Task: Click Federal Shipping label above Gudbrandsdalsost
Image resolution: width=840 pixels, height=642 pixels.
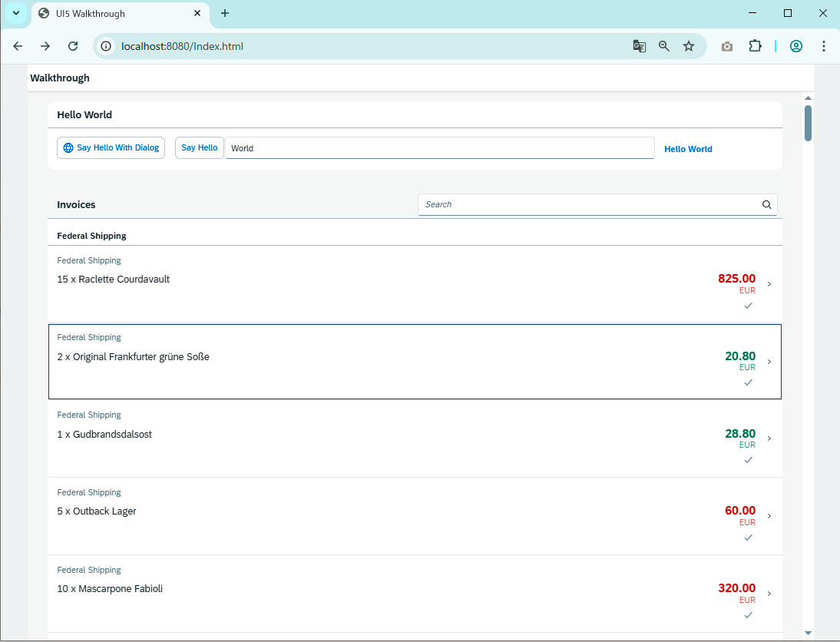Action: pos(89,415)
